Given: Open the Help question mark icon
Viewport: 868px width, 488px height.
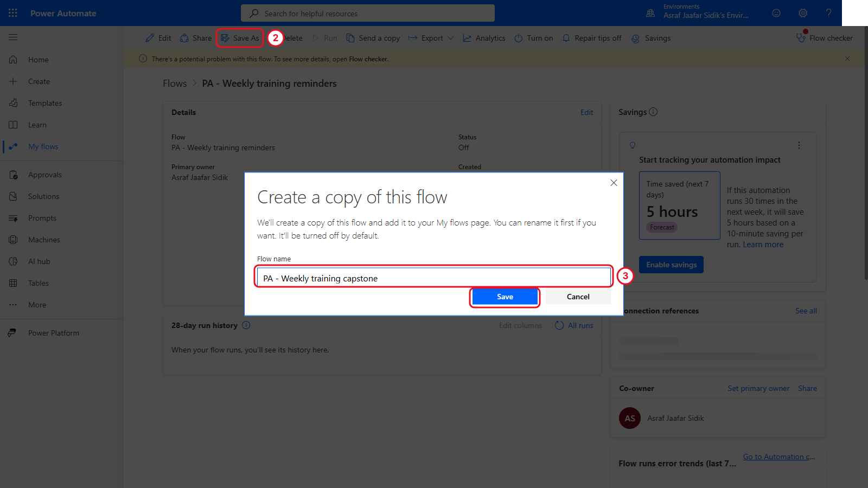Looking at the screenshot, I should [x=829, y=13].
